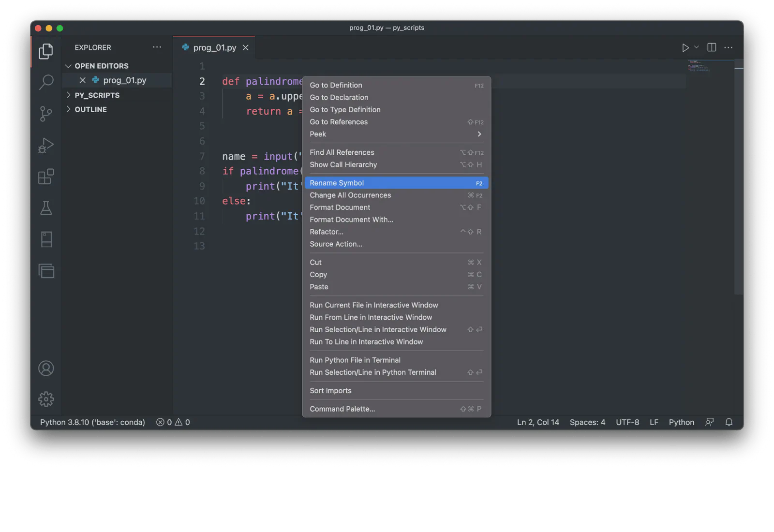This screenshot has width=774, height=532.
Task: Choose Refactor... menu entry
Action: [x=396, y=232]
